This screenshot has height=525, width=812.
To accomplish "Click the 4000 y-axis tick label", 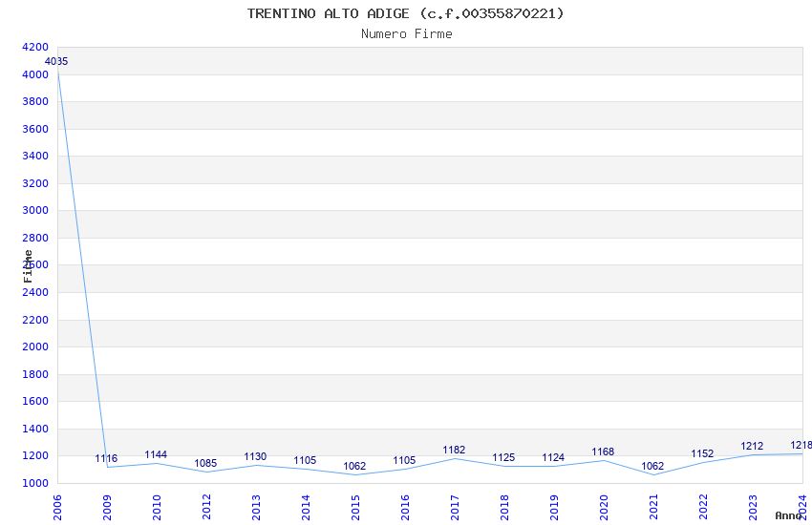I will point(35,74).
